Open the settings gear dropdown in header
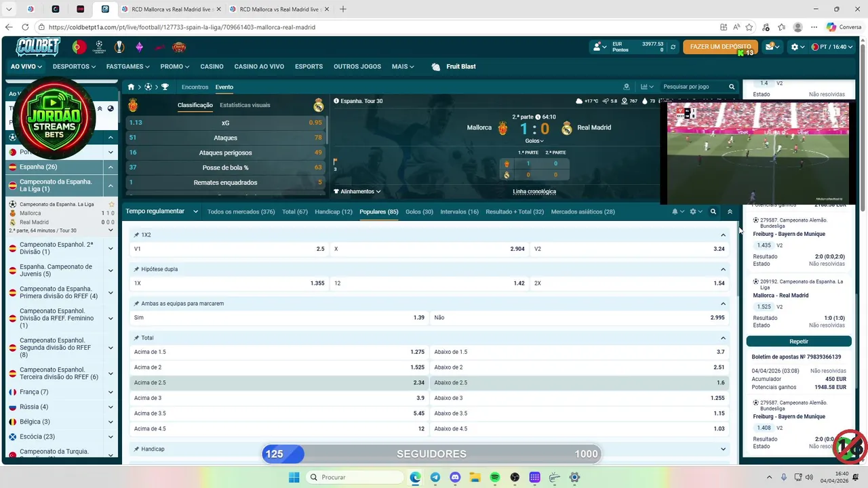Viewport: 868px width, 488px height. [797, 47]
